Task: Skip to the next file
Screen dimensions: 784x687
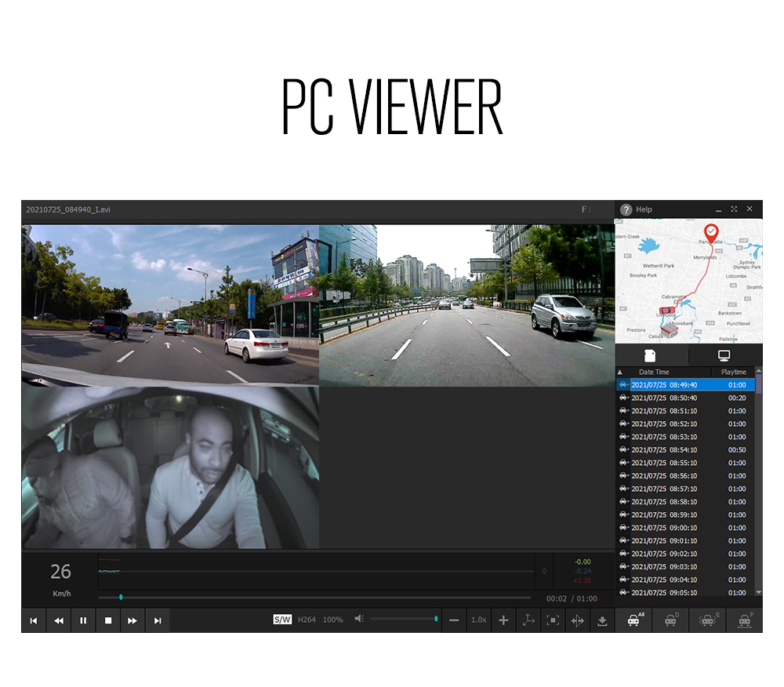Action: (x=158, y=620)
